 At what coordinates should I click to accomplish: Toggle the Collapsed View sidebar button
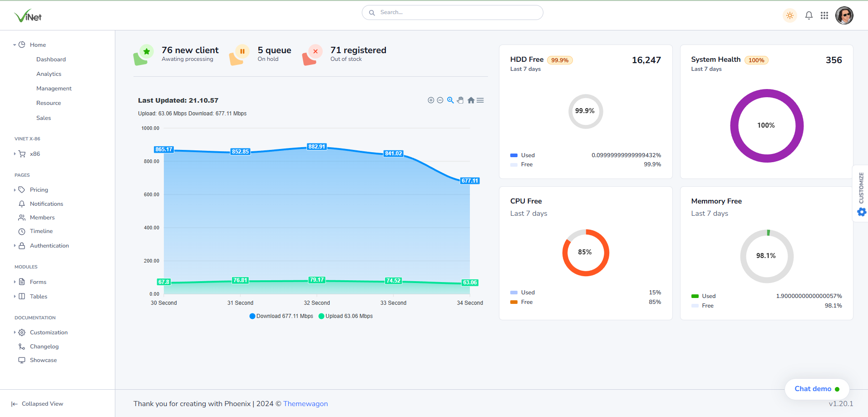point(37,404)
